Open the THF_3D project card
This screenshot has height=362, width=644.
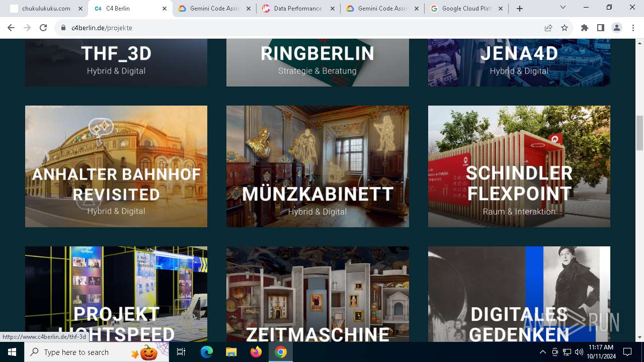pos(116,62)
